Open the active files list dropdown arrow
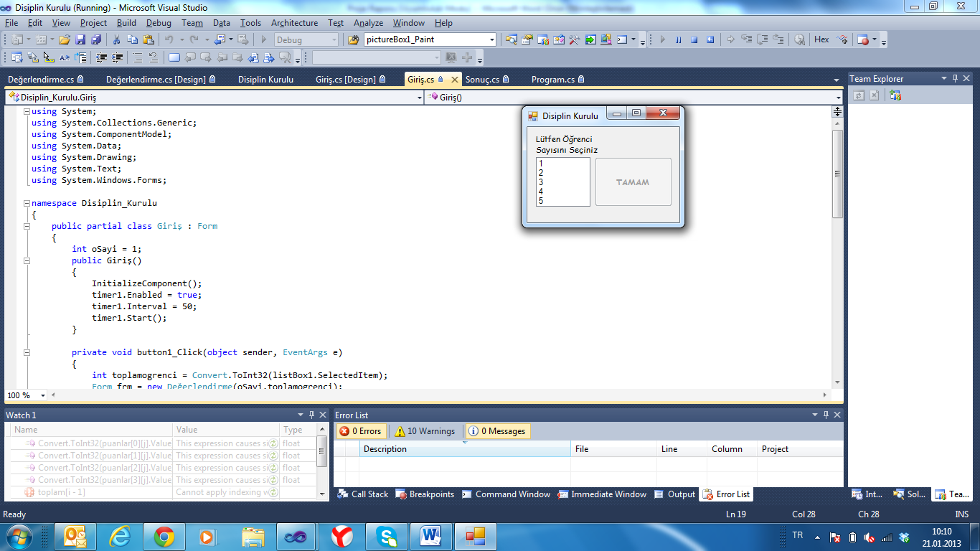The image size is (980, 551). click(x=837, y=80)
